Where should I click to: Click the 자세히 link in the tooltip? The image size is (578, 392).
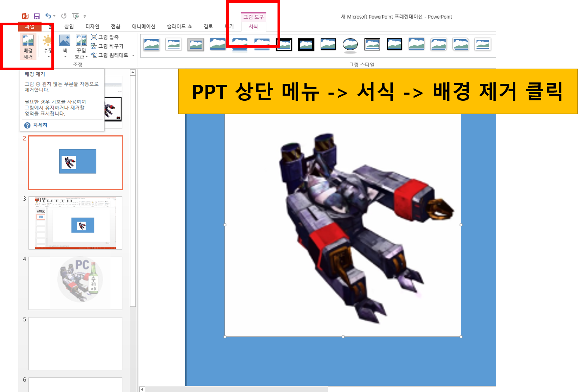(40, 125)
